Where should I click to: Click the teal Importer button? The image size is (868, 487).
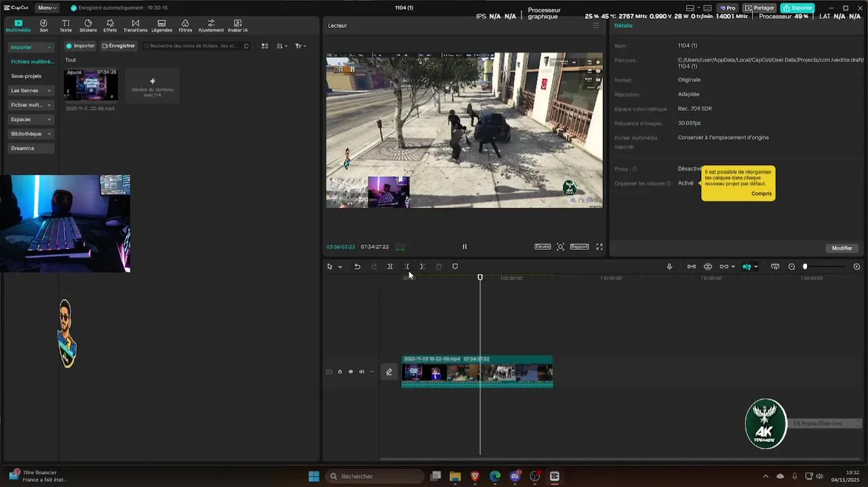(80, 46)
